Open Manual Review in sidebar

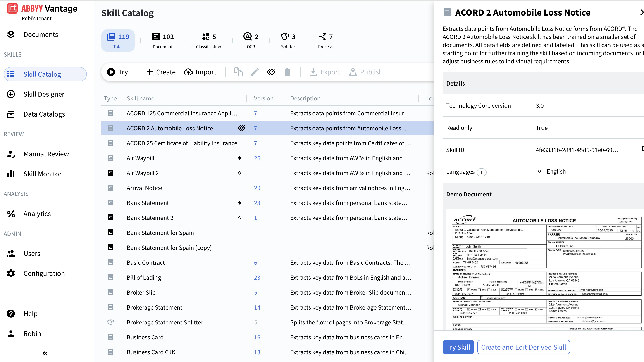point(46,154)
